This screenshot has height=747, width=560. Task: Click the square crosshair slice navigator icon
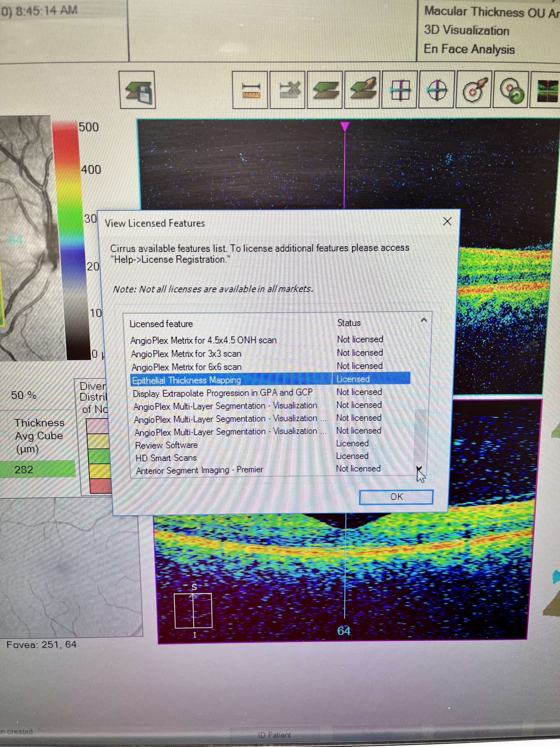400,90
